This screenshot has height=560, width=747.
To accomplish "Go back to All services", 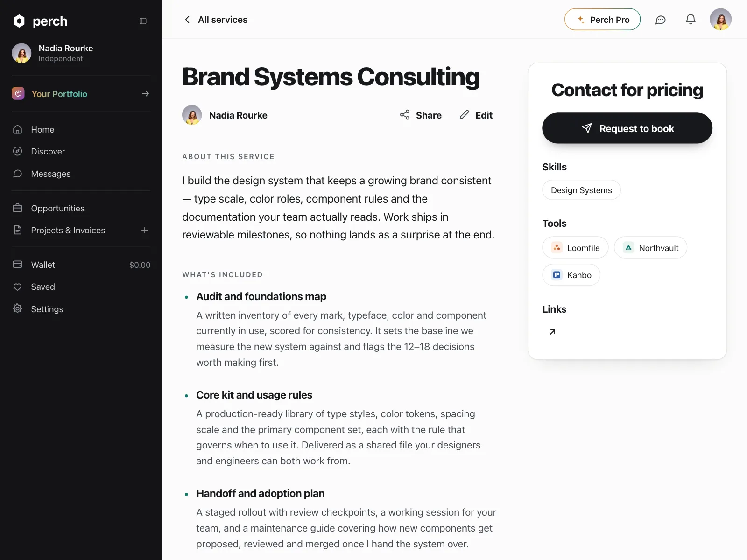I will point(223,20).
